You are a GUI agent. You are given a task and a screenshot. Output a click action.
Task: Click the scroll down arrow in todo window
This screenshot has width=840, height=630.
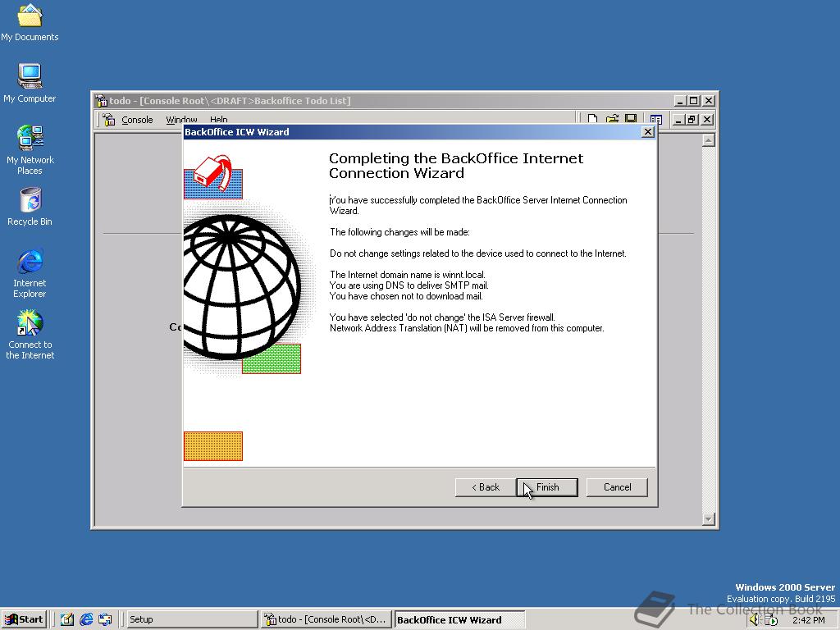pyautogui.click(x=708, y=518)
